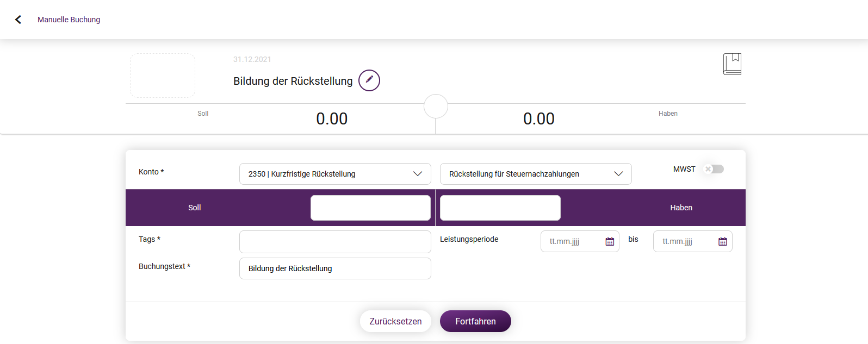The width and height of the screenshot is (868, 344).
Task: Click the Fortfahren button
Action: pyautogui.click(x=475, y=321)
